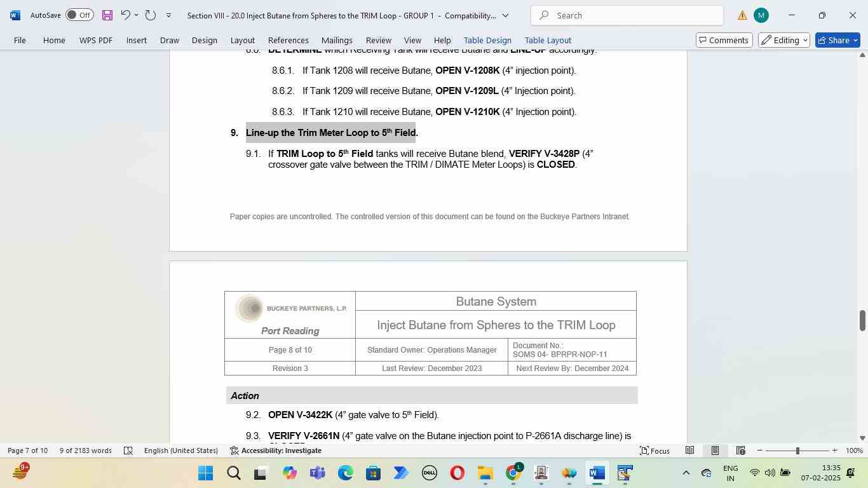Image resolution: width=868 pixels, height=488 pixels.
Task: Click the spelling and proofing check icon
Action: coord(128,451)
